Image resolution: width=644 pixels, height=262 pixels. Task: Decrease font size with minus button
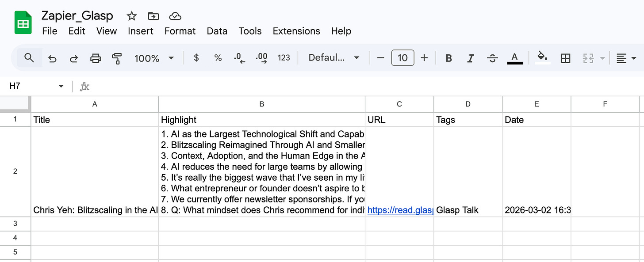(x=381, y=58)
